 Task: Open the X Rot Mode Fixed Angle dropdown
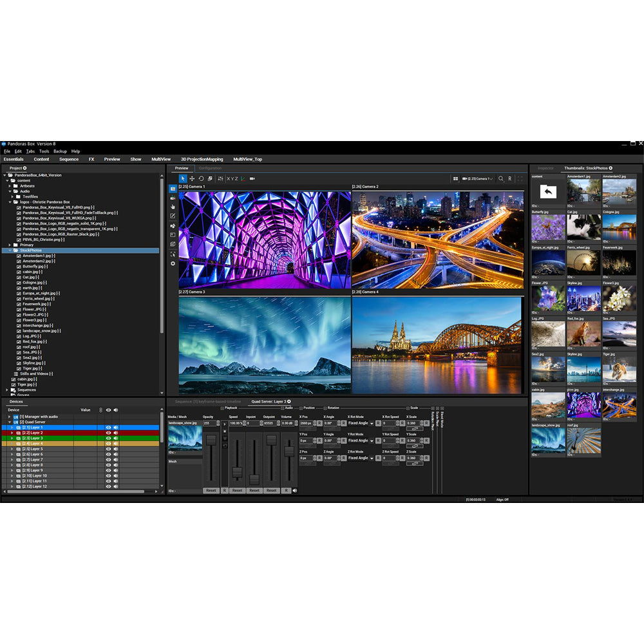click(x=372, y=423)
